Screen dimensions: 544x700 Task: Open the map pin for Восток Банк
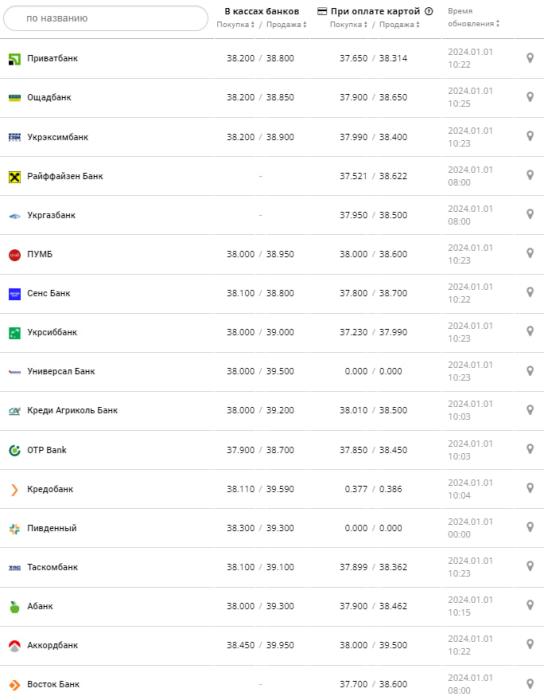coord(530,683)
